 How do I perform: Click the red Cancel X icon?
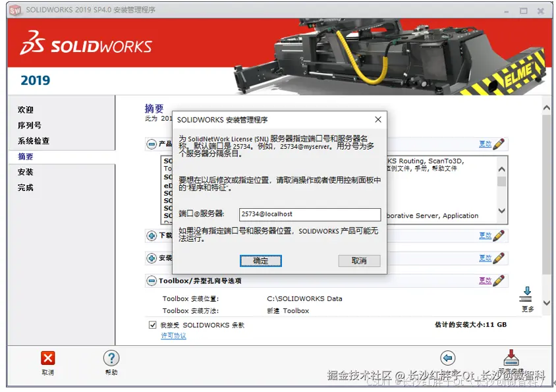(48, 358)
